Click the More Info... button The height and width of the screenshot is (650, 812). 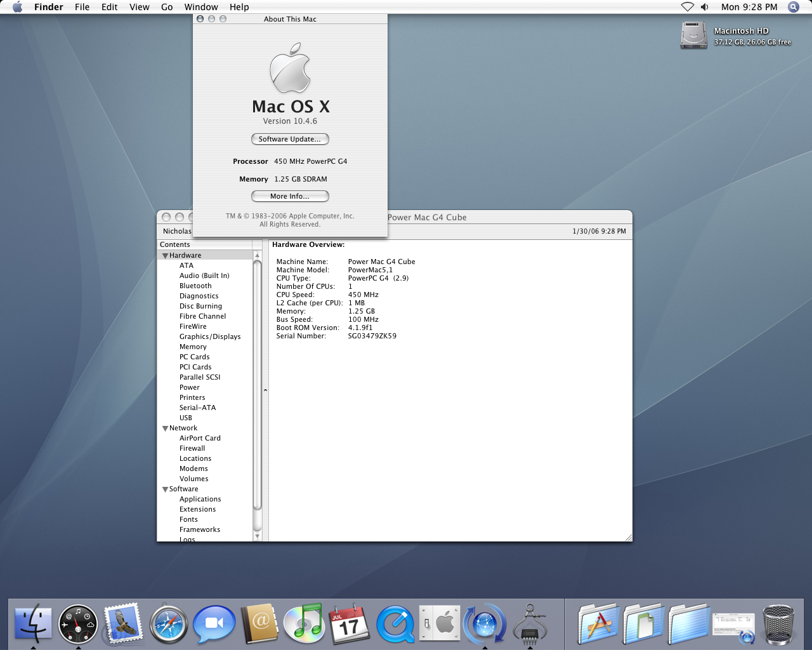tap(290, 196)
